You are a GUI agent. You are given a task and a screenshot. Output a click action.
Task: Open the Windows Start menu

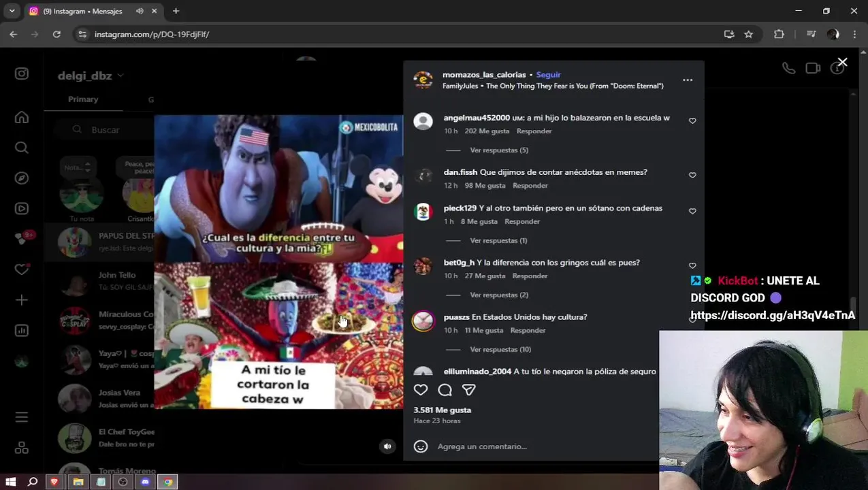[x=11, y=482]
